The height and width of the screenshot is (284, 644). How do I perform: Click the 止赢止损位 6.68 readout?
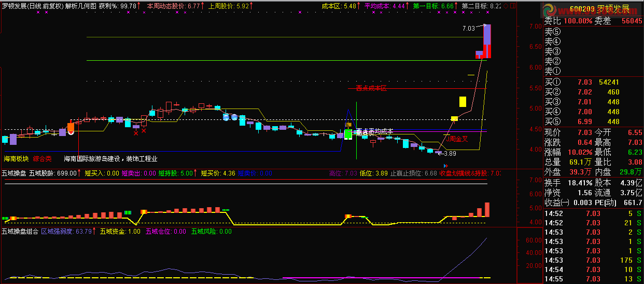[413, 173]
